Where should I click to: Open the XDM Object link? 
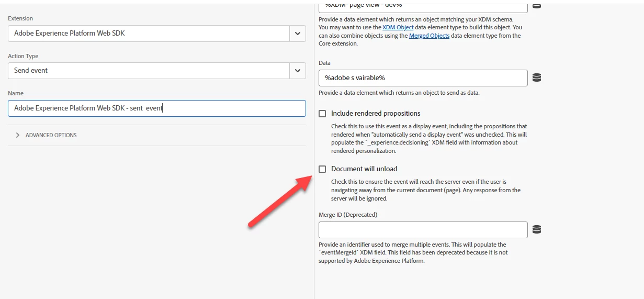click(x=398, y=27)
